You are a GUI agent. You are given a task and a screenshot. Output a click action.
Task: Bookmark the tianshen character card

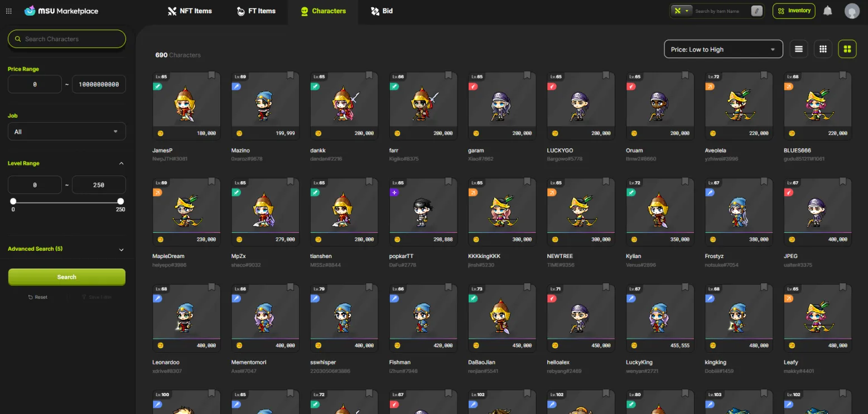pos(369,182)
